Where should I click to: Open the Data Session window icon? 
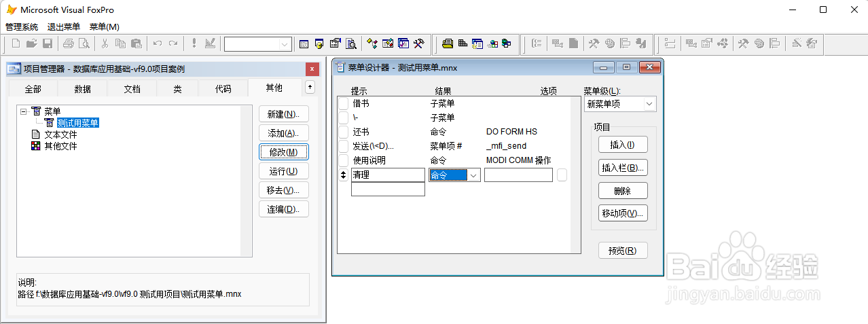[319, 43]
